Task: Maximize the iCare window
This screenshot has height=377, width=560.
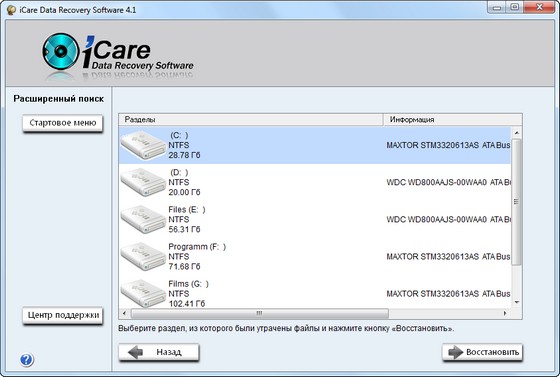Action: tap(515, 7)
